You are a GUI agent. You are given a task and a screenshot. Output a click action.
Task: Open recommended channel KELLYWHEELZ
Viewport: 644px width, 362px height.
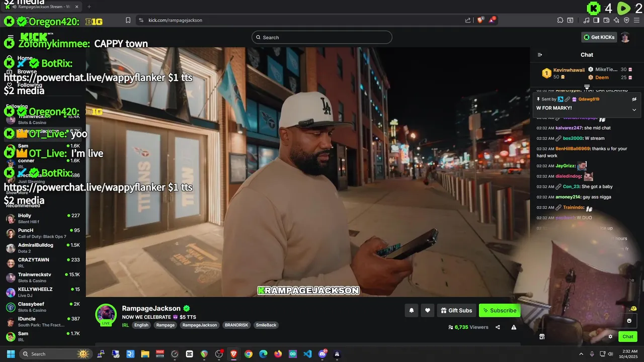pyautogui.click(x=43, y=292)
